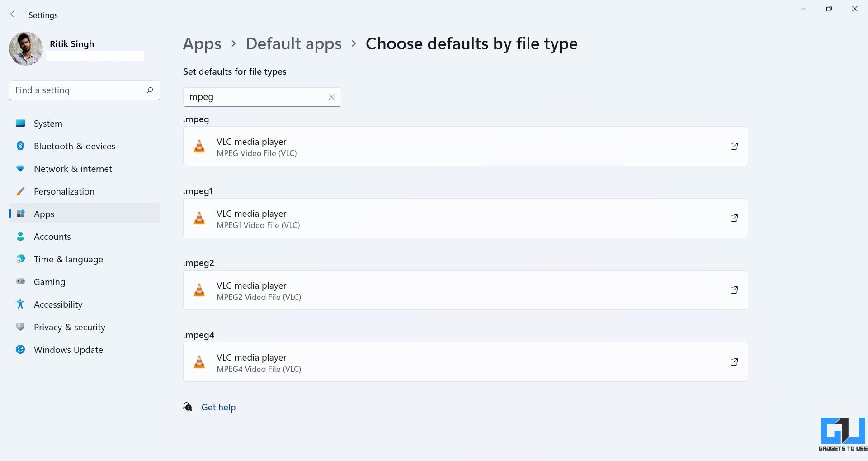Change default app for .mpeg4 file type
This screenshot has height=461, width=868.
click(465, 362)
